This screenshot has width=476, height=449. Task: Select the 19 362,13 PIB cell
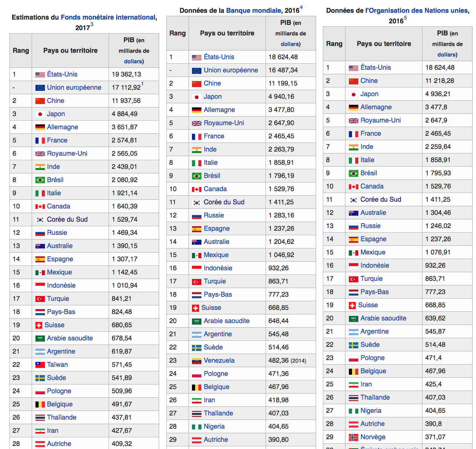126,74
